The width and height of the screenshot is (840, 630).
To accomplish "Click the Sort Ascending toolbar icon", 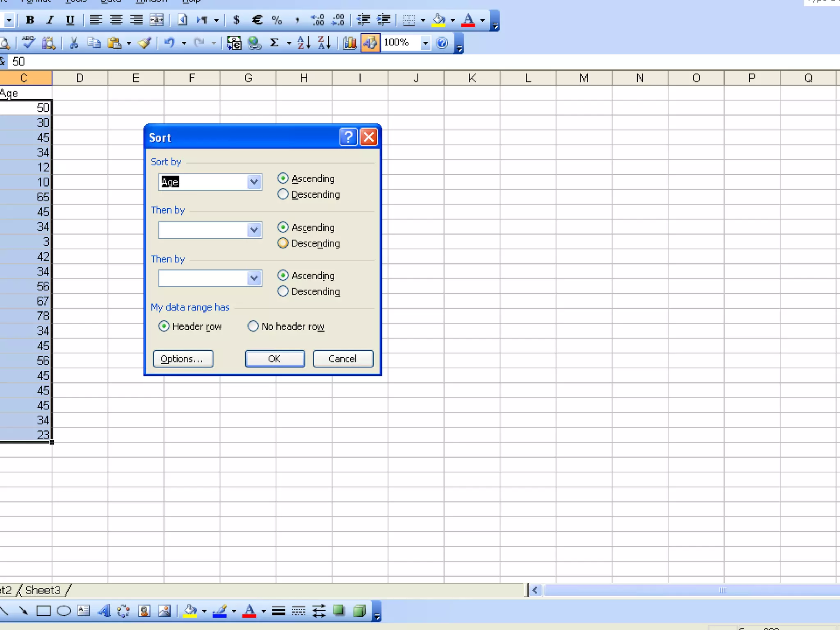I will click(304, 43).
